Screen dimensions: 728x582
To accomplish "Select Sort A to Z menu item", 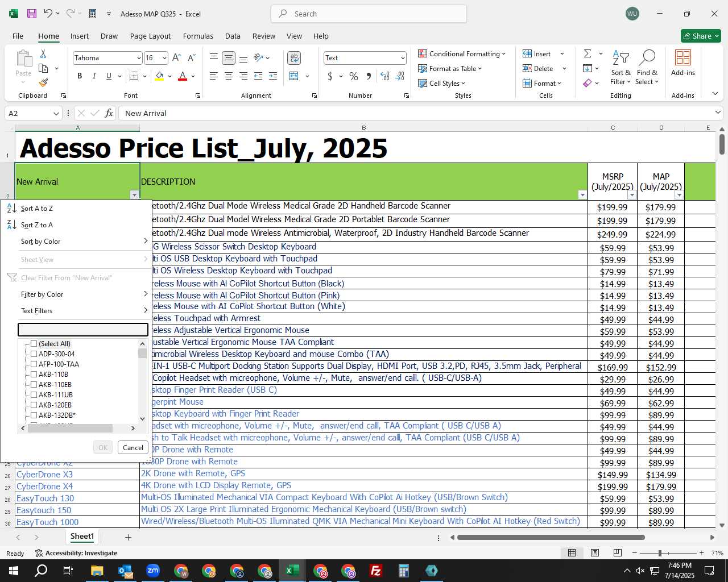I will click(x=77, y=209).
